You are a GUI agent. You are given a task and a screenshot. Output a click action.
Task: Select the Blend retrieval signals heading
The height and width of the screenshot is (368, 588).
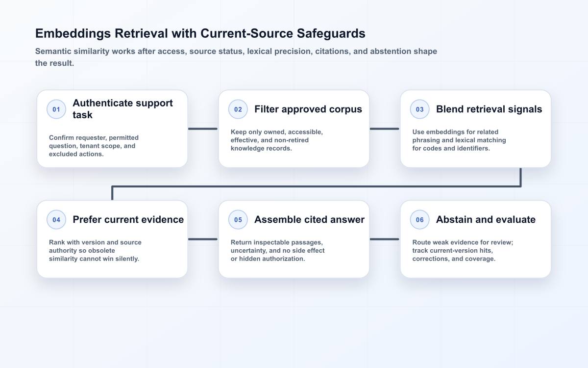point(489,109)
